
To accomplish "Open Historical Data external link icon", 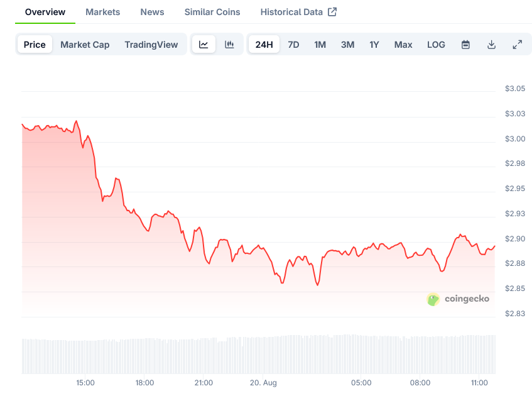I will click(x=332, y=12).
